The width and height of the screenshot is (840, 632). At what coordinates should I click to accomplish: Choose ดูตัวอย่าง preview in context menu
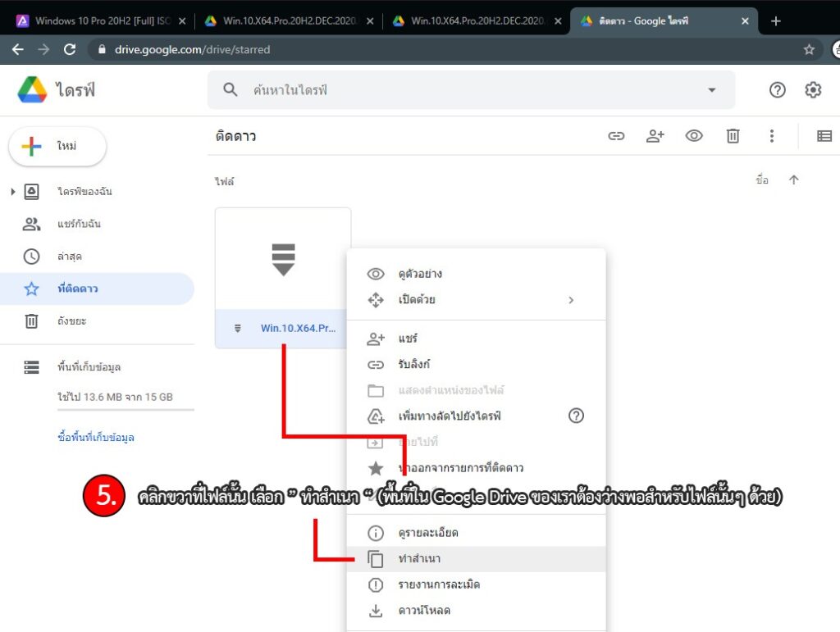click(477, 274)
